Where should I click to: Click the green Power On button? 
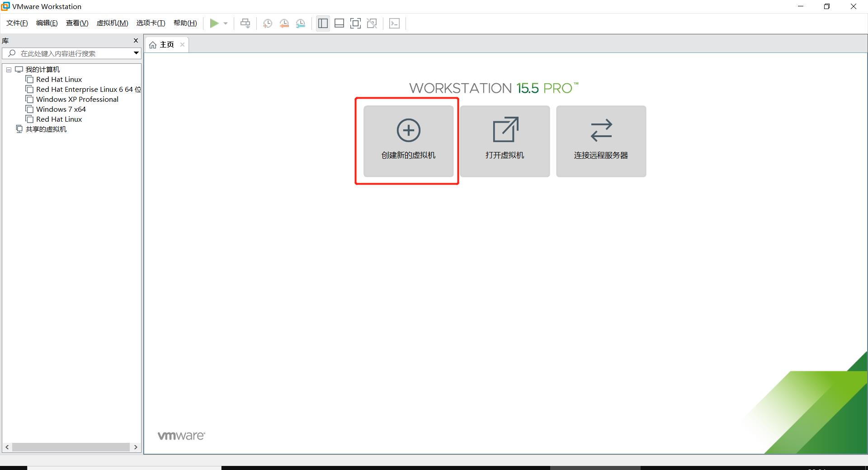[x=214, y=23]
